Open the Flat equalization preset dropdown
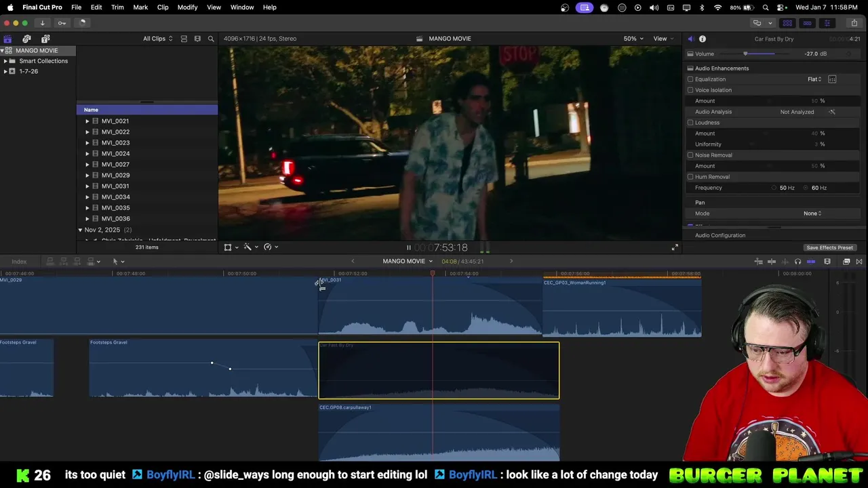 [x=814, y=79]
